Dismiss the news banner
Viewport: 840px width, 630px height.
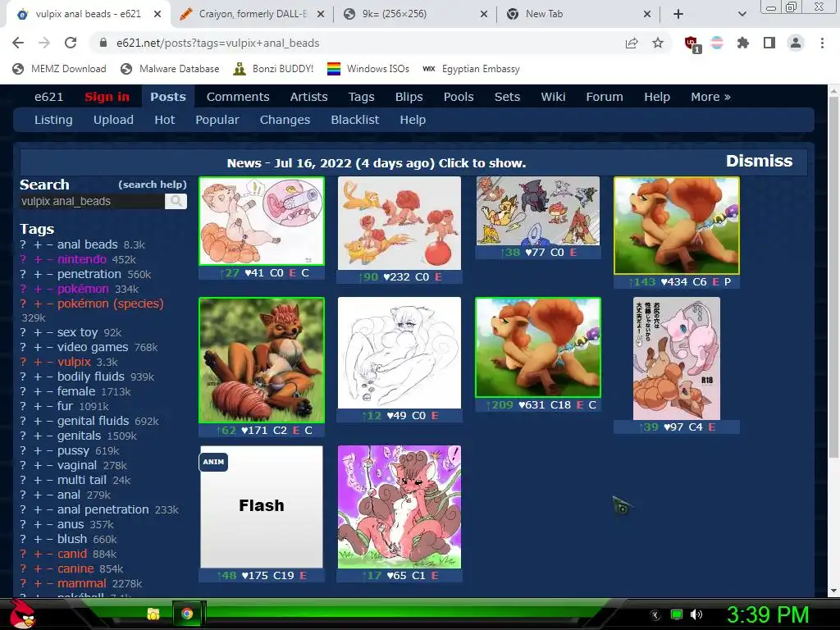coord(759,162)
